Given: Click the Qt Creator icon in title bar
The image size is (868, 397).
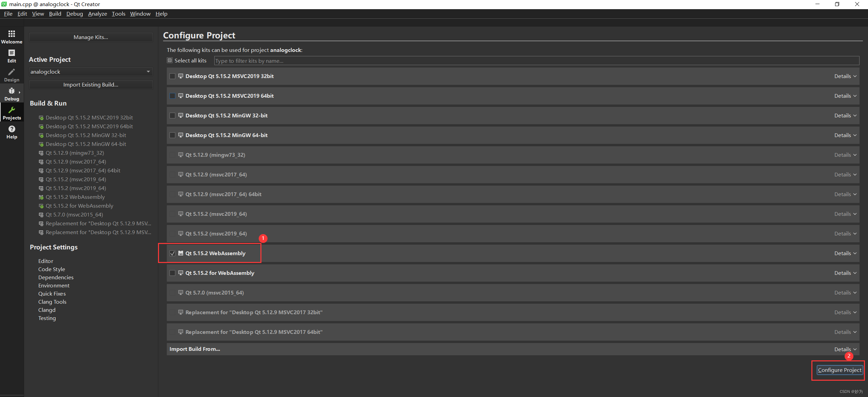Looking at the screenshot, I should 4,4.
